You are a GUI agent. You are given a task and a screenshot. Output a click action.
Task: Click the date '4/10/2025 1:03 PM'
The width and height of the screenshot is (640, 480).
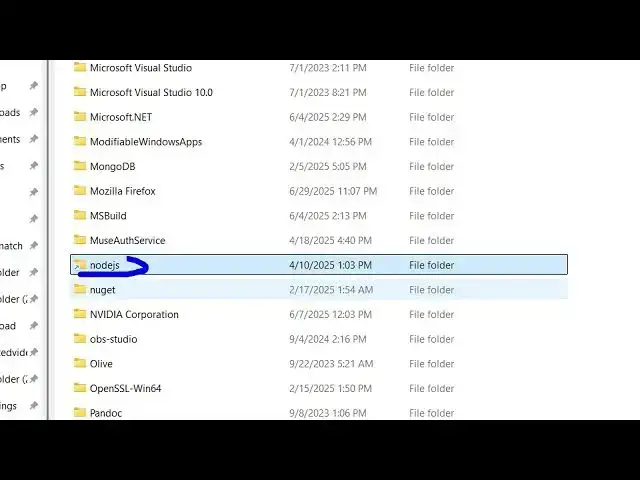[x=331, y=265]
